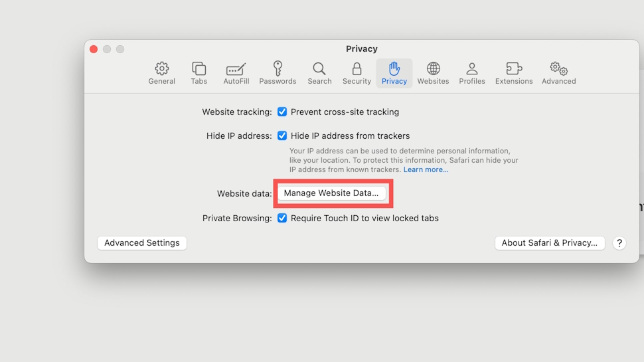Image resolution: width=644 pixels, height=362 pixels.
Task: Open the Passwords key icon pane
Action: pos(278,73)
